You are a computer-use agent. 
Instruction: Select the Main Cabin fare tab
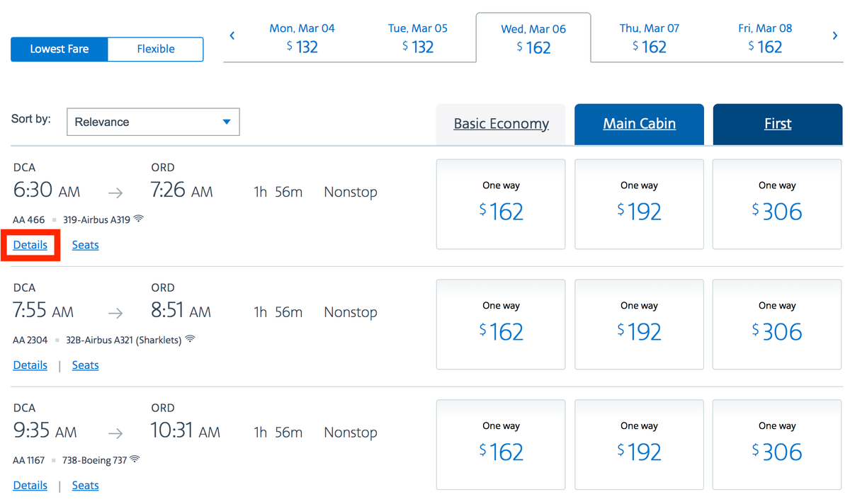(638, 124)
